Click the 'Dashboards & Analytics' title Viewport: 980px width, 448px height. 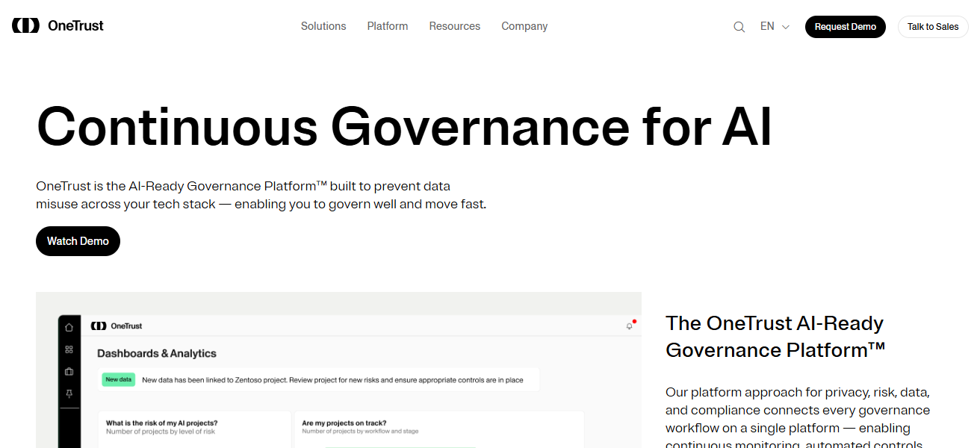(x=157, y=353)
